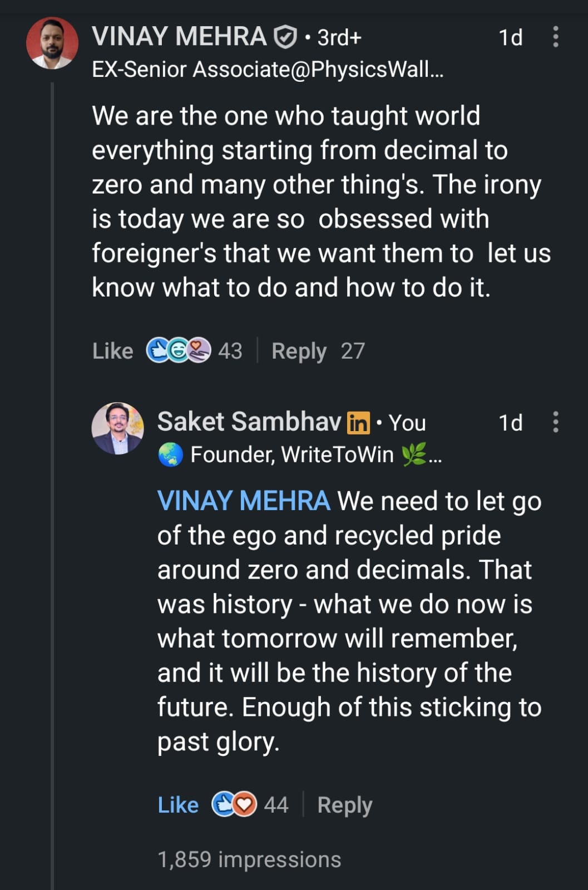Click the globe icon before Founder, WriteToWin
Screen dimensions: 588x890
170,455
